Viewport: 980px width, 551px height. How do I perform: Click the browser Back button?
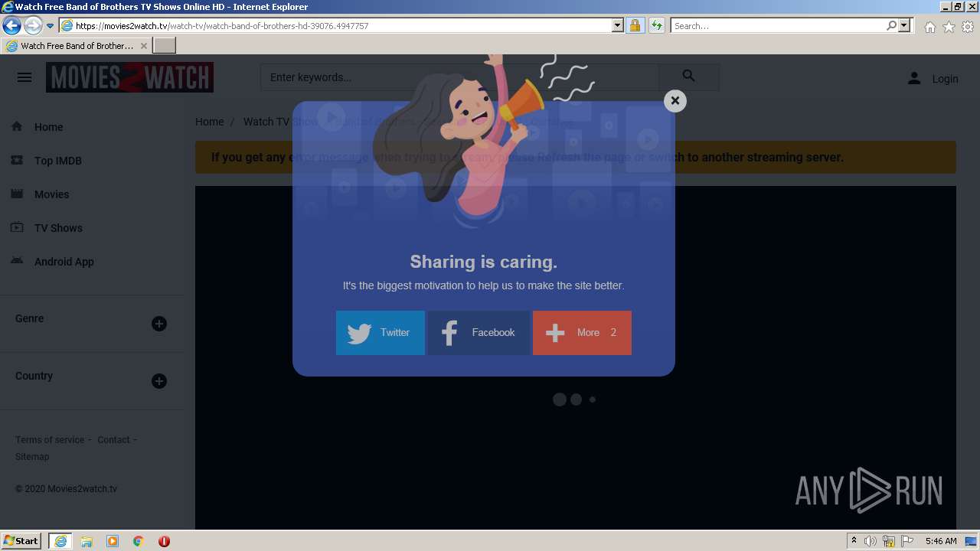[x=11, y=26]
